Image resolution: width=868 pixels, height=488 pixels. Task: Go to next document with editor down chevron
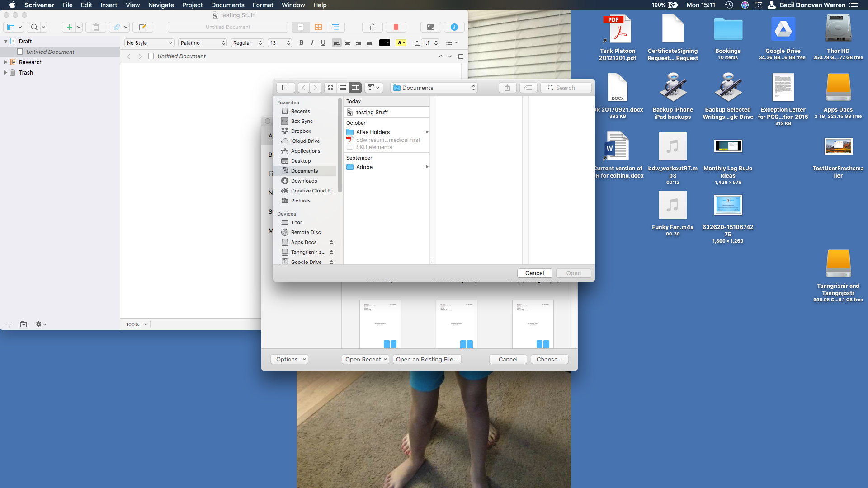[450, 56]
